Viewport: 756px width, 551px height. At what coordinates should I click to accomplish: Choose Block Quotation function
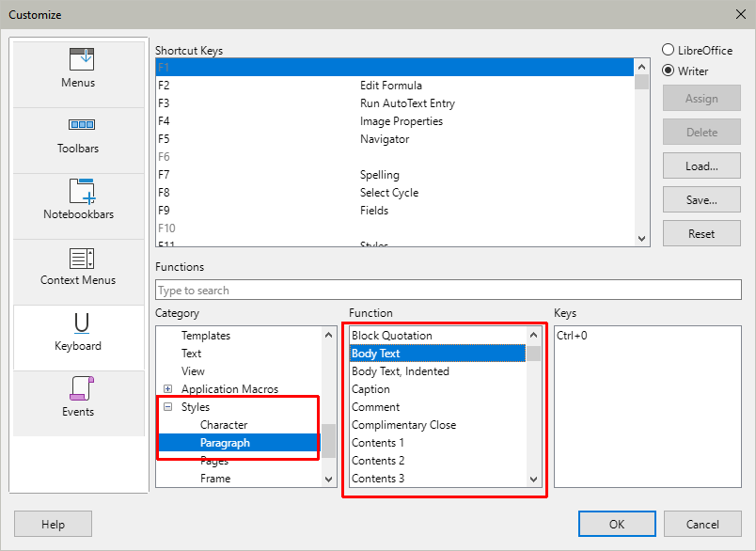[x=438, y=335]
